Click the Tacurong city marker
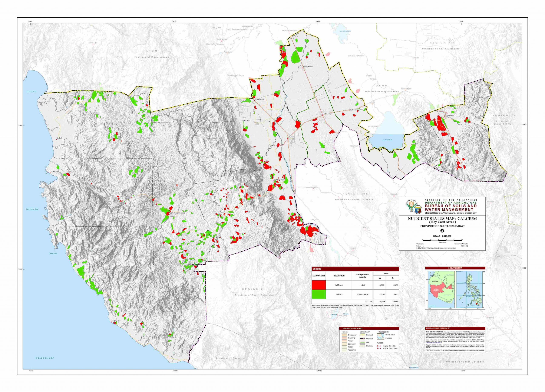The height and width of the screenshot is (392, 545). click(323, 115)
